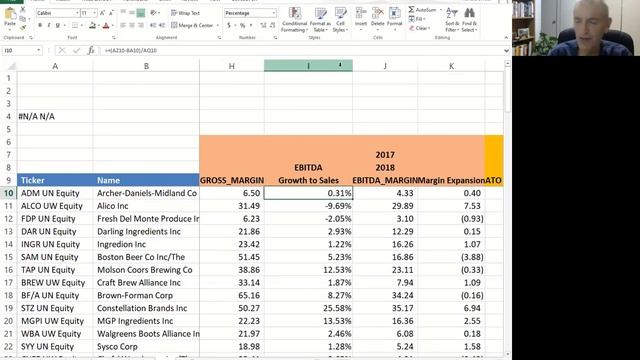Collapse the ribbon with the caret

coord(506,38)
